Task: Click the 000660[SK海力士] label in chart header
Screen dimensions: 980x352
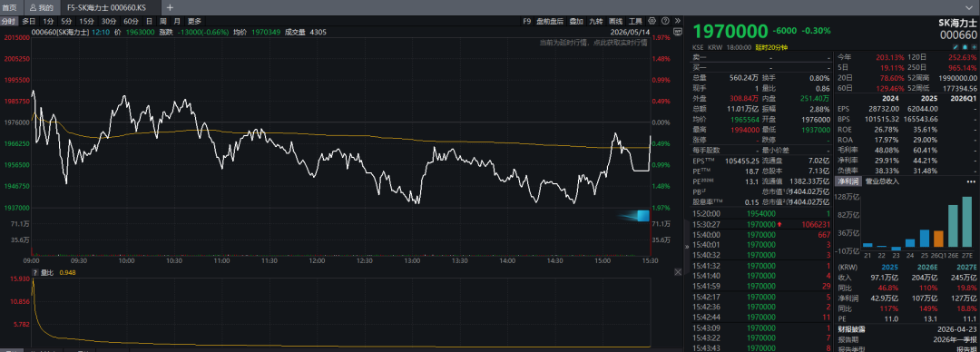Action: 61,32
